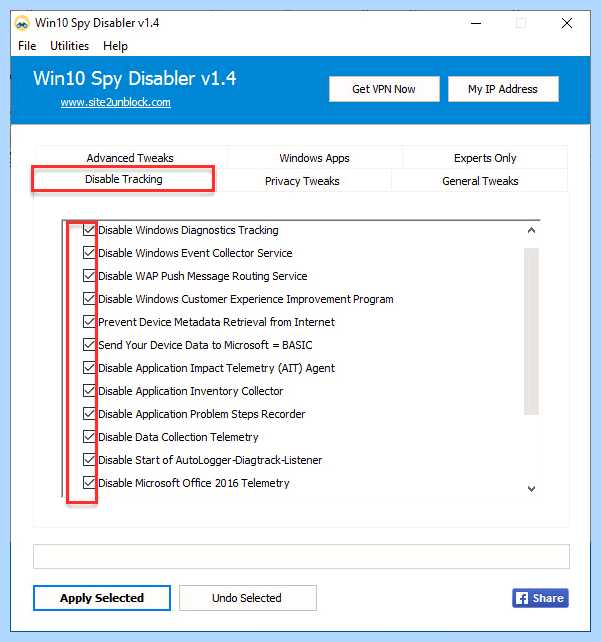Click the Facebook Share button
The width and height of the screenshot is (601, 642).
coord(540,598)
